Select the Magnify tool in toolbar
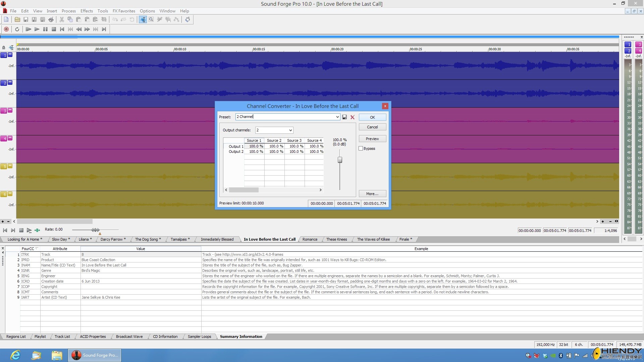This screenshot has height=362, width=644. tap(151, 19)
